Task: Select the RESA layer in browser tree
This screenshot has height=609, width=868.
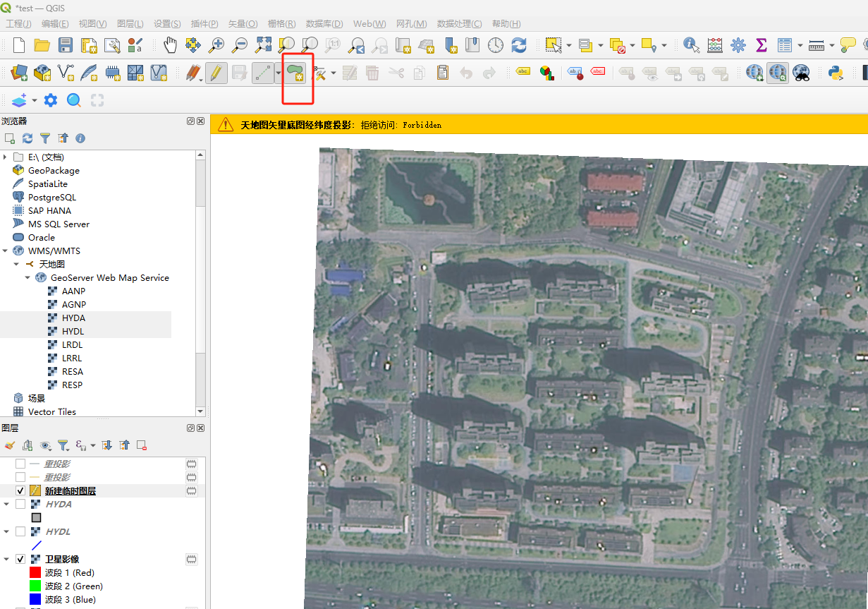Action: [x=72, y=372]
